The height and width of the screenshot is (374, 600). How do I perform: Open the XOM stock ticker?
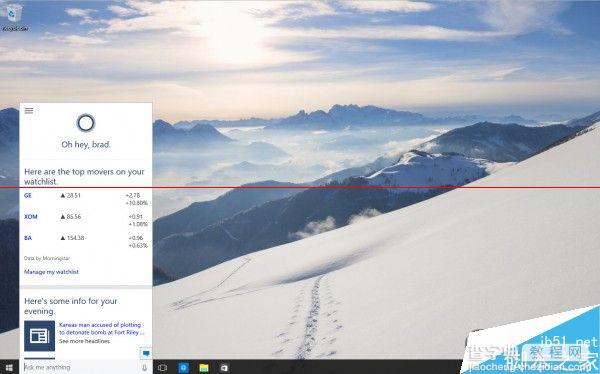coord(31,217)
